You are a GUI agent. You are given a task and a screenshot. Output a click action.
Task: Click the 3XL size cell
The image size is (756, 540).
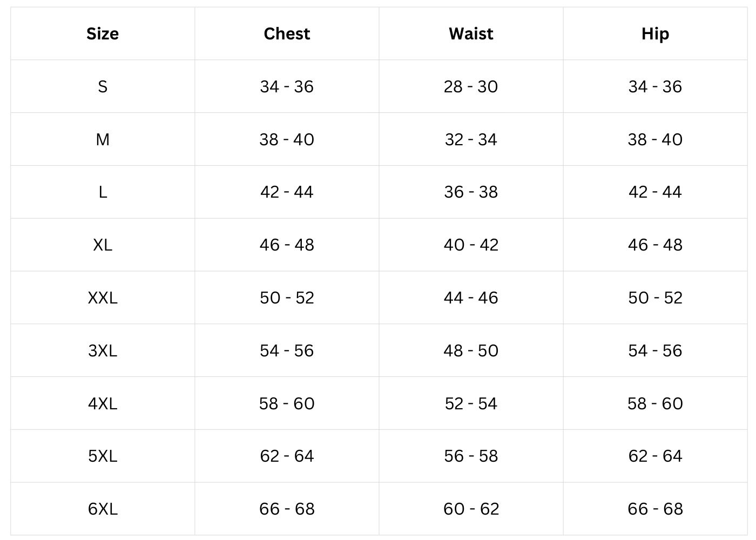pos(103,350)
